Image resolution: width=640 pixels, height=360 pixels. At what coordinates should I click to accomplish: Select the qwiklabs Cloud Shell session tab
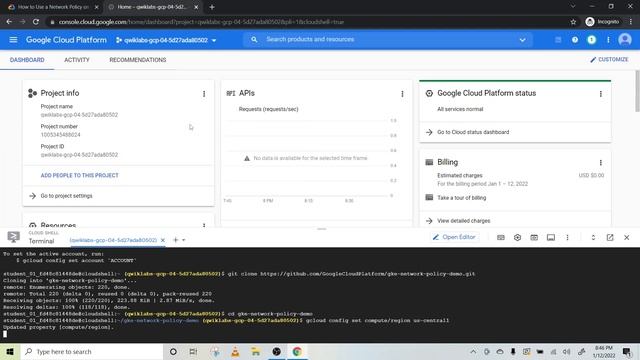tap(113, 240)
